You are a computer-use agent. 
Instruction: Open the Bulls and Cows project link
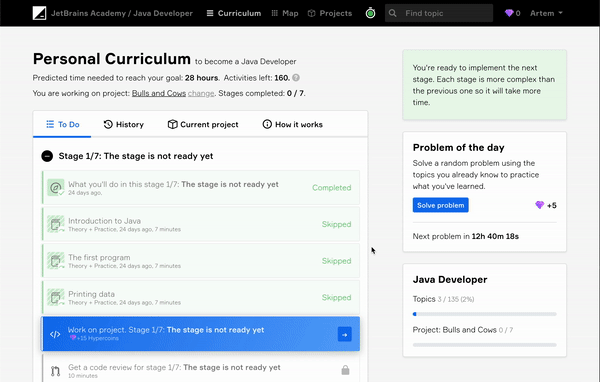[159, 93]
